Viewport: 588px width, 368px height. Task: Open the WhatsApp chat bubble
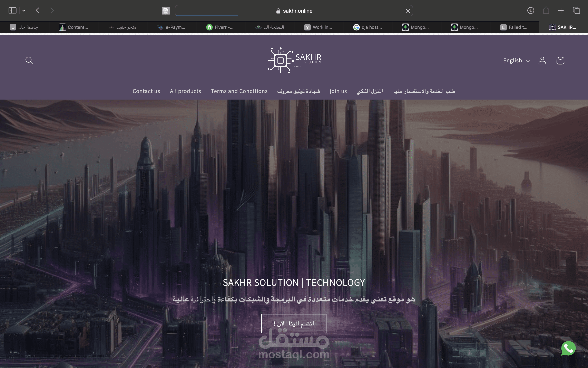click(x=568, y=348)
